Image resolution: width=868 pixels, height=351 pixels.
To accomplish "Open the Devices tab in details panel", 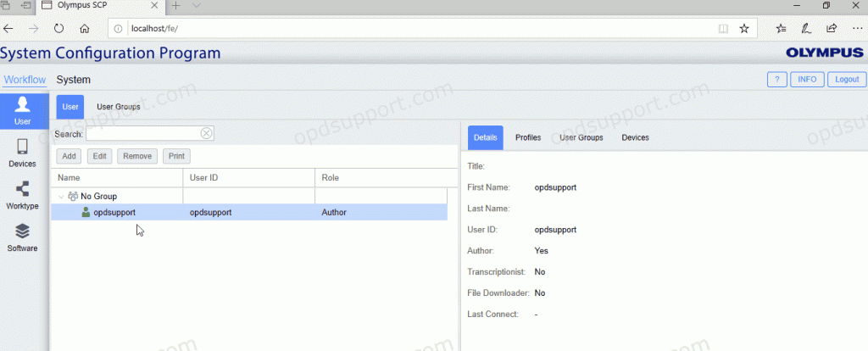I will pos(635,137).
